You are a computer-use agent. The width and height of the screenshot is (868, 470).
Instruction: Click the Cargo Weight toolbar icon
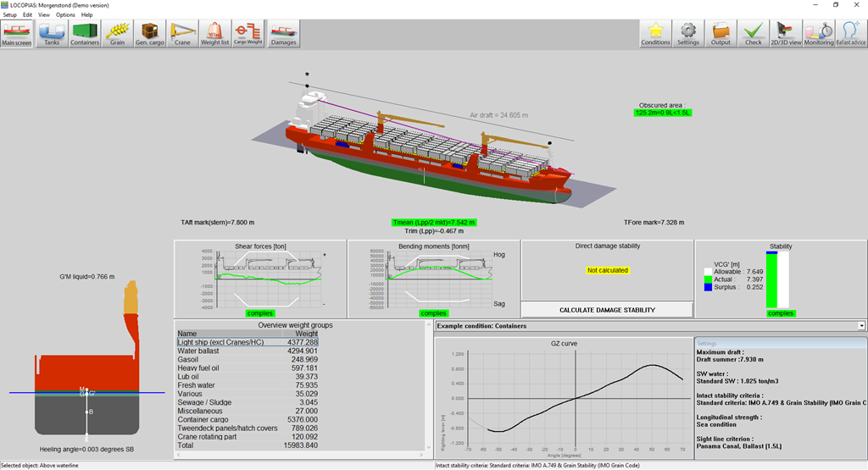pos(247,34)
